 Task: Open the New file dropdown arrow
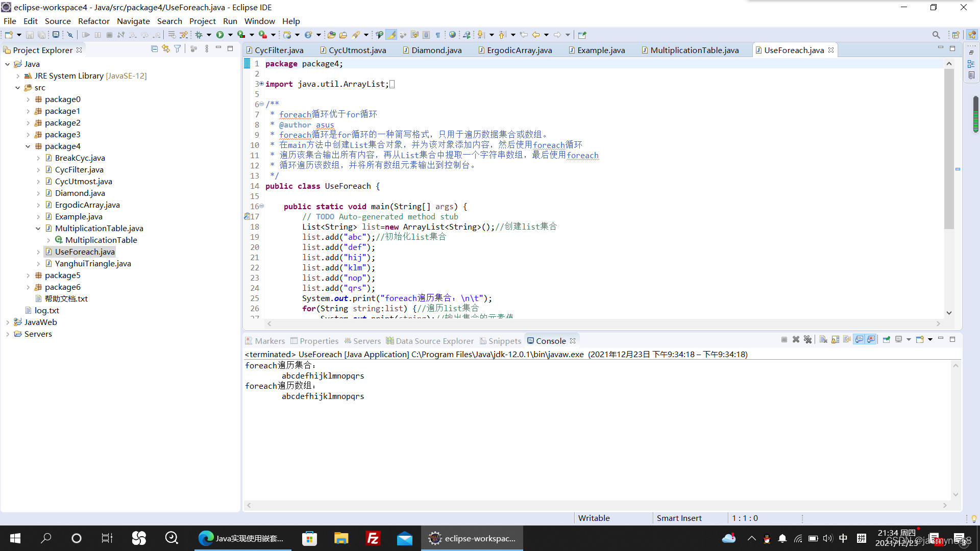[x=19, y=35]
